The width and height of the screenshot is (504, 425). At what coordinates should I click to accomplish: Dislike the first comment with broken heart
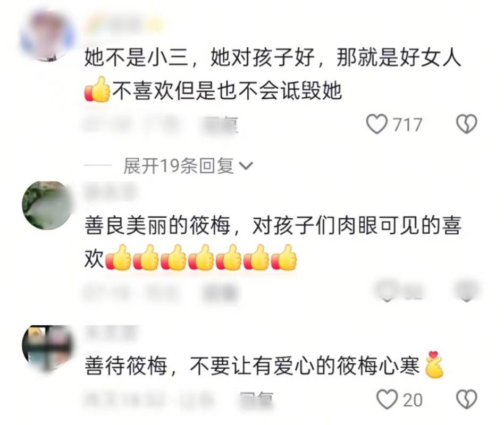coord(467,124)
